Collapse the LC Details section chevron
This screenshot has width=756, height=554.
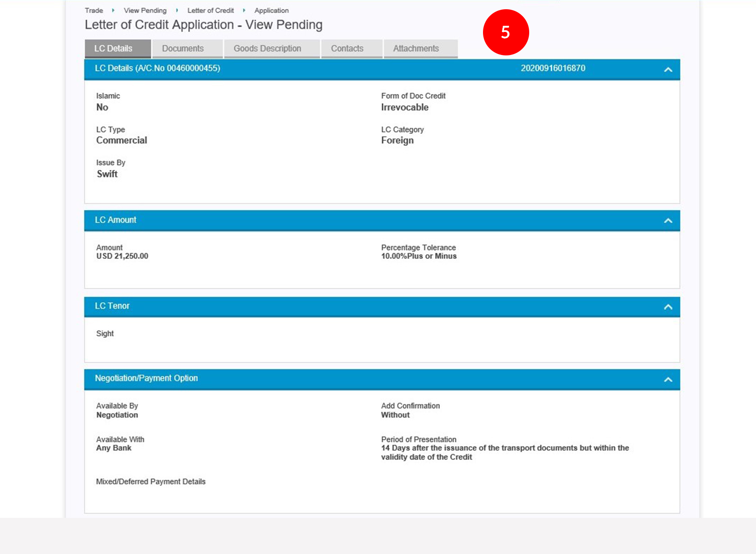tap(668, 70)
